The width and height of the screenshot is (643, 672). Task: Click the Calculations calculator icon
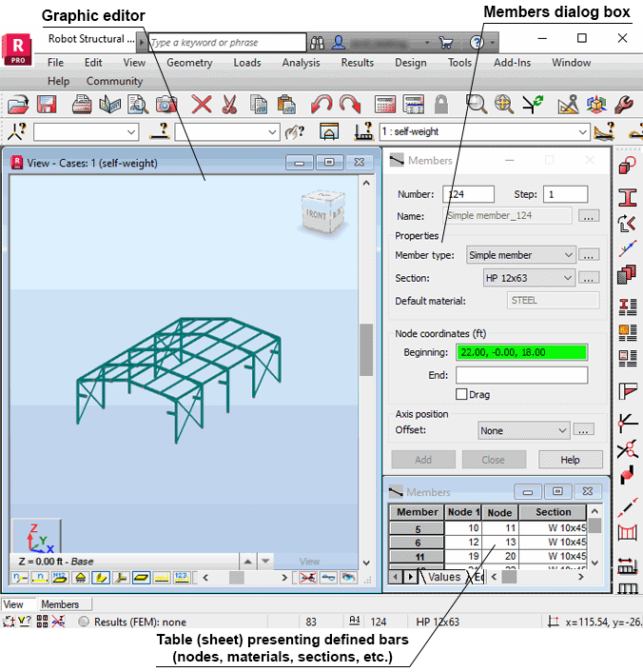tap(385, 104)
